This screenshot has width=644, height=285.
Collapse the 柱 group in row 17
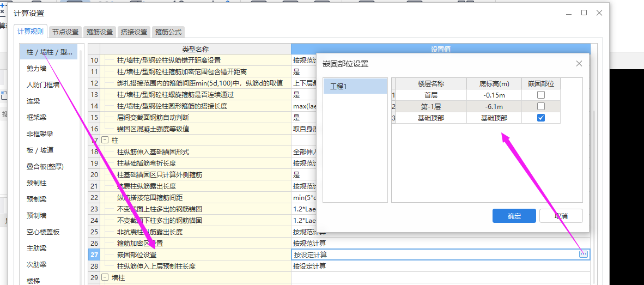(x=105, y=140)
